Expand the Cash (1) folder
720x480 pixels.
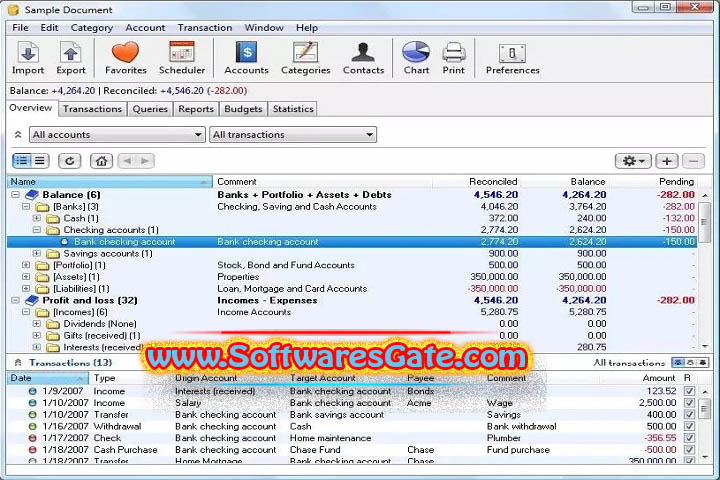click(37, 218)
